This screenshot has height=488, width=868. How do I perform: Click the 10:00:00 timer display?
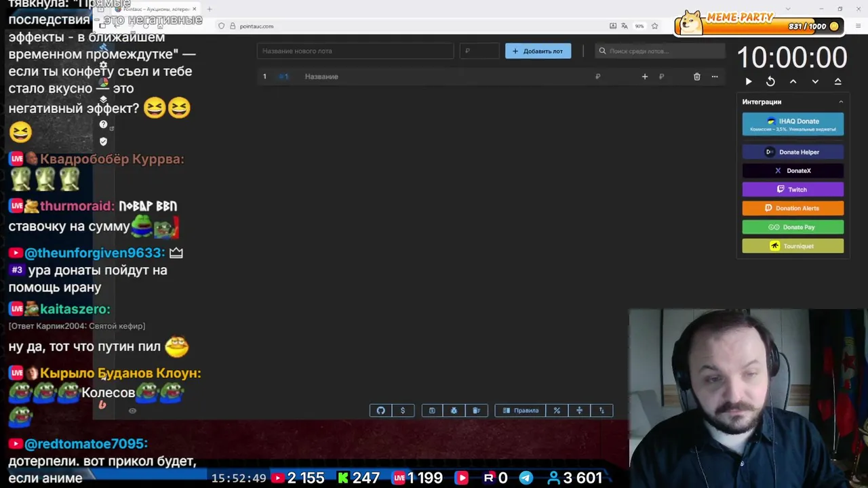(792, 57)
